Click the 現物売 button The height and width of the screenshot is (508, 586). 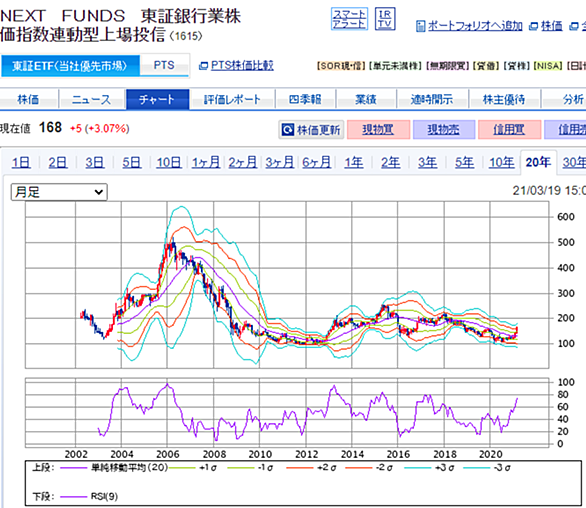444,130
